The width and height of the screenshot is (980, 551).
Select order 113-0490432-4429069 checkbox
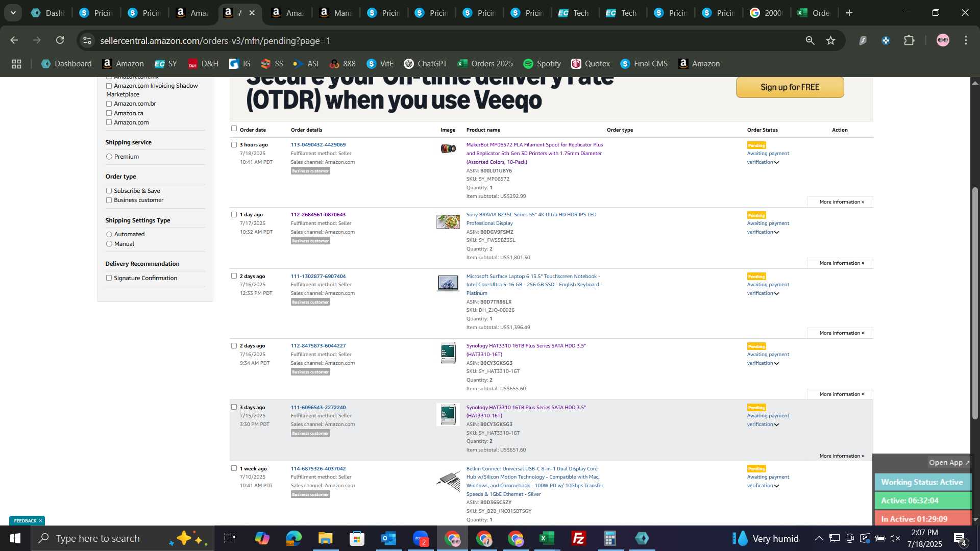click(x=234, y=145)
